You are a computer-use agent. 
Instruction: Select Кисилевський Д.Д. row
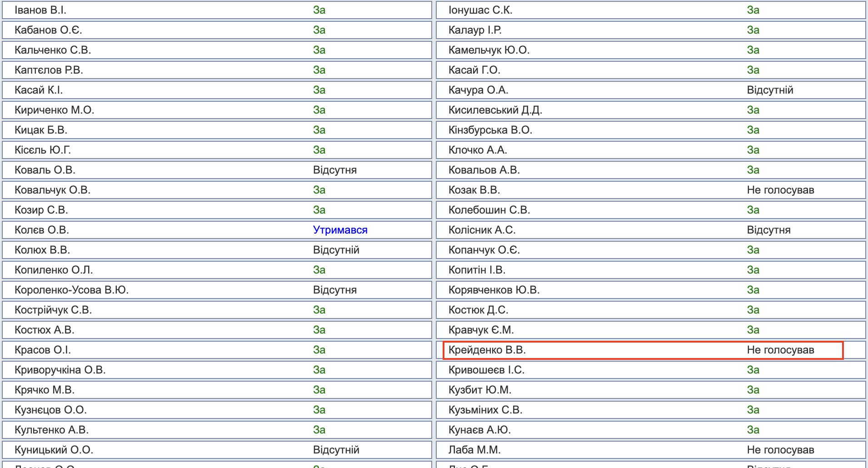(651, 110)
